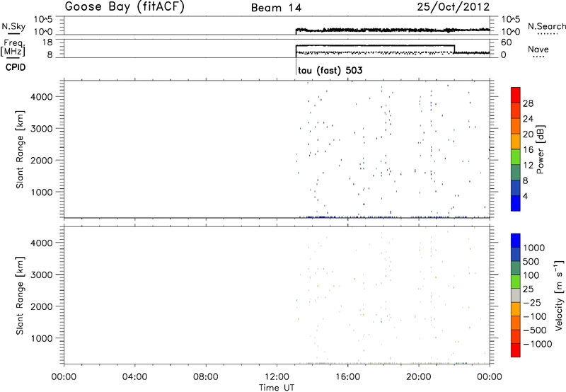The image size is (566, 392).
Task: Click the vertical CPID marker line
Action: pyautogui.click(x=296, y=67)
